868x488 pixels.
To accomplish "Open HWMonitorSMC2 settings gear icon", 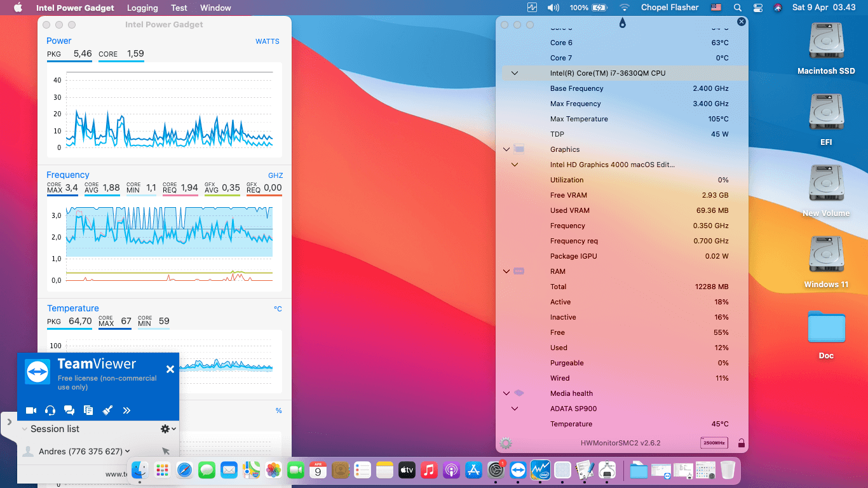I will pos(506,443).
